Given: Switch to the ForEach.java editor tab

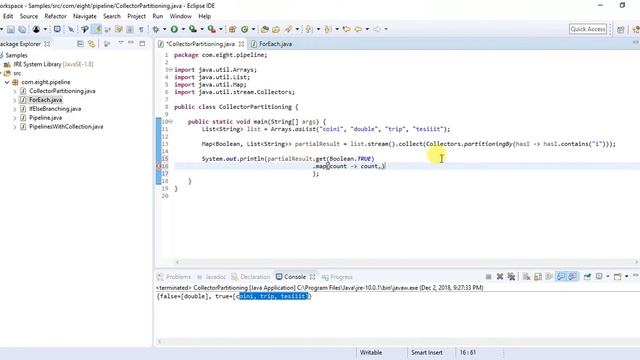Looking at the screenshot, I should click(271, 44).
